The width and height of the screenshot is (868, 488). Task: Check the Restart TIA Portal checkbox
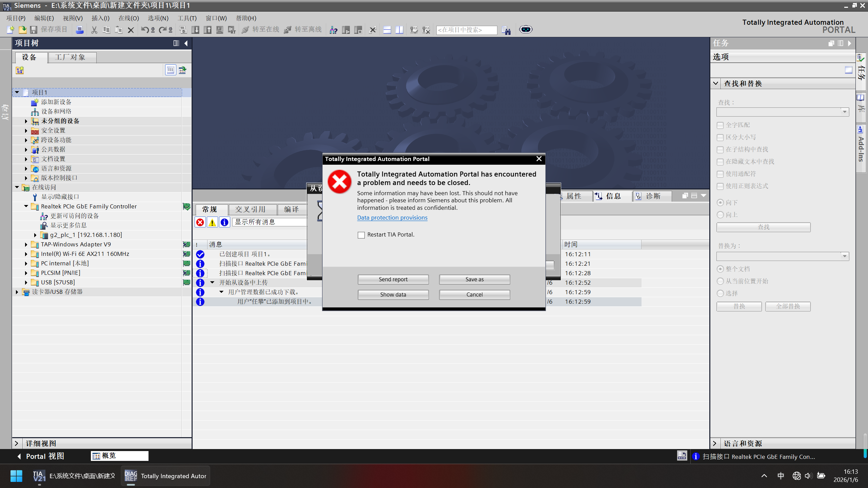(361, 235)
